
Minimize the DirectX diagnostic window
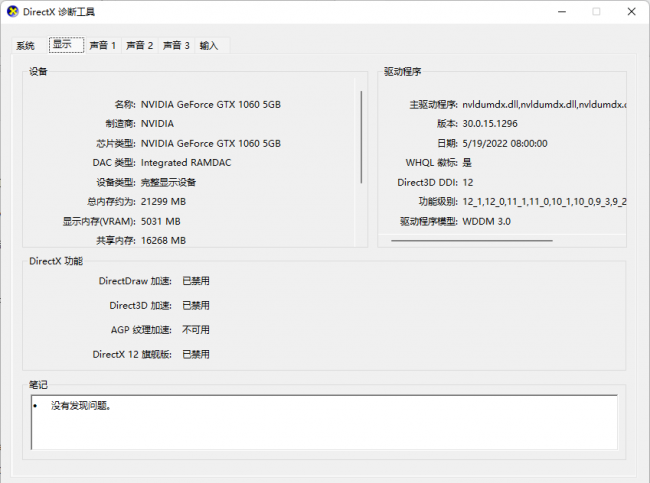coord(562,12)
